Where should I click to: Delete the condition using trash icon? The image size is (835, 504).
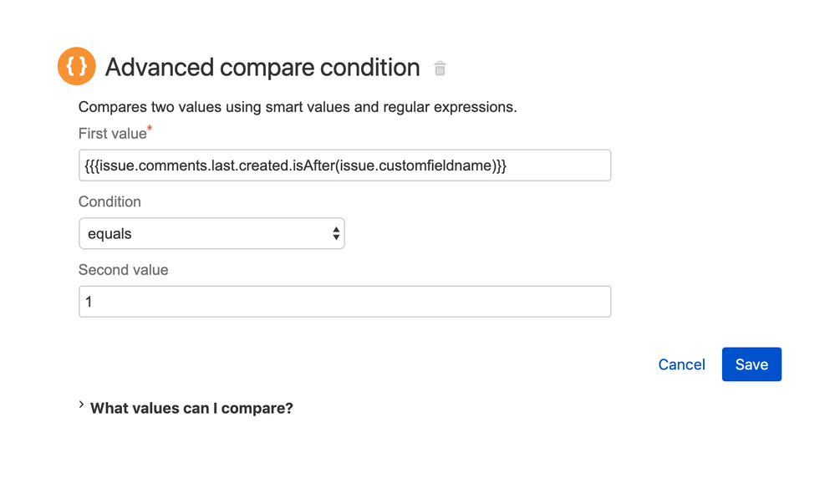point(440,69)
